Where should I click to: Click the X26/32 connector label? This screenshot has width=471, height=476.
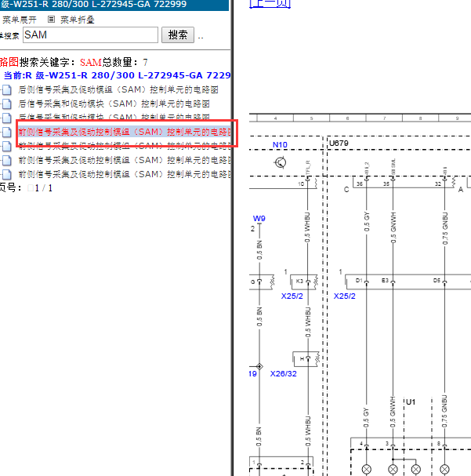point(283,374)
